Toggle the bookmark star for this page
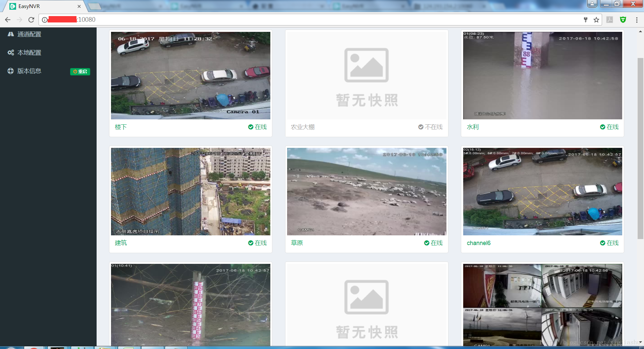The height and width of the screenshot is (349, 644). tap(597, 19)
